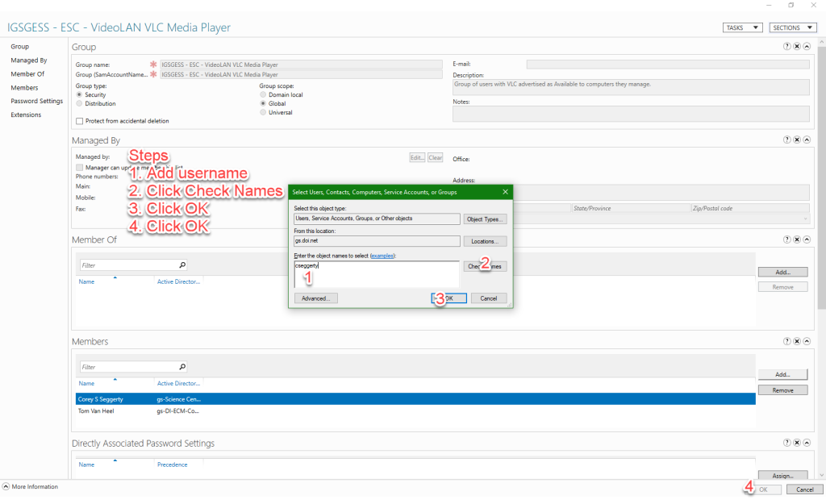Open help for the Members section
826x504 pixels.
click(787, 341)
